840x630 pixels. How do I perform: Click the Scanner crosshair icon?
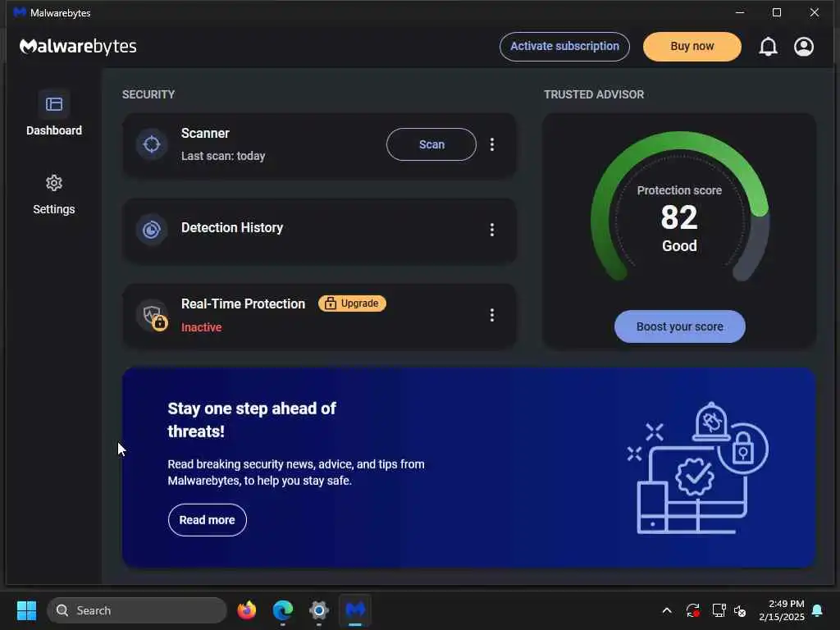[152, 144]
